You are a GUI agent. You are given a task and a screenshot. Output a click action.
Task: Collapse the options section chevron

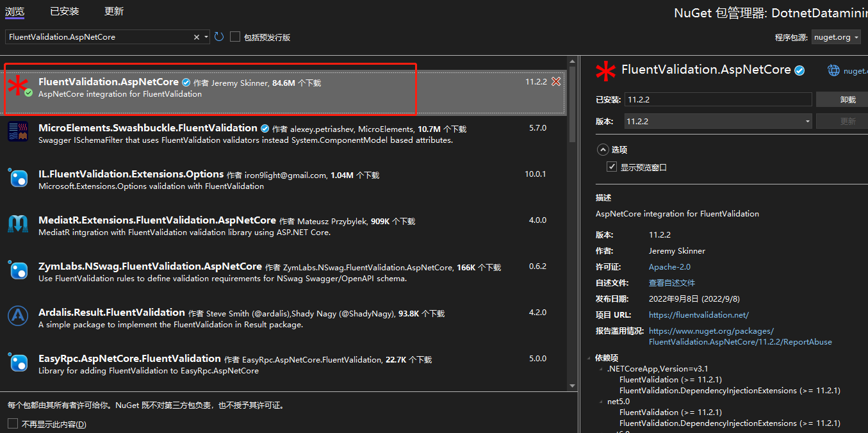(602, 149)
